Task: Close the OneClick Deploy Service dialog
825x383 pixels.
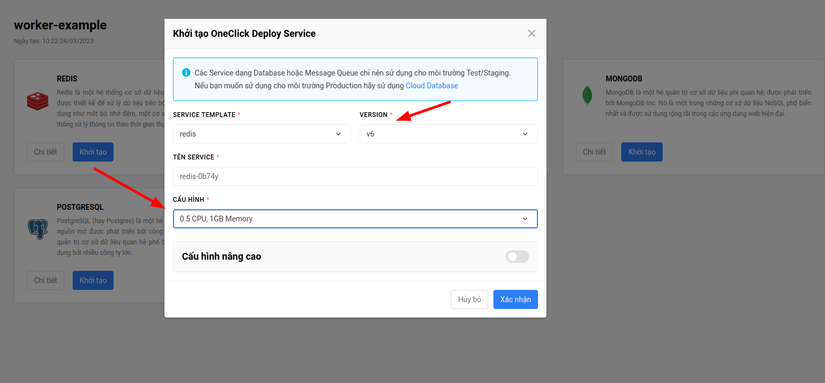Action: (531, 34)
